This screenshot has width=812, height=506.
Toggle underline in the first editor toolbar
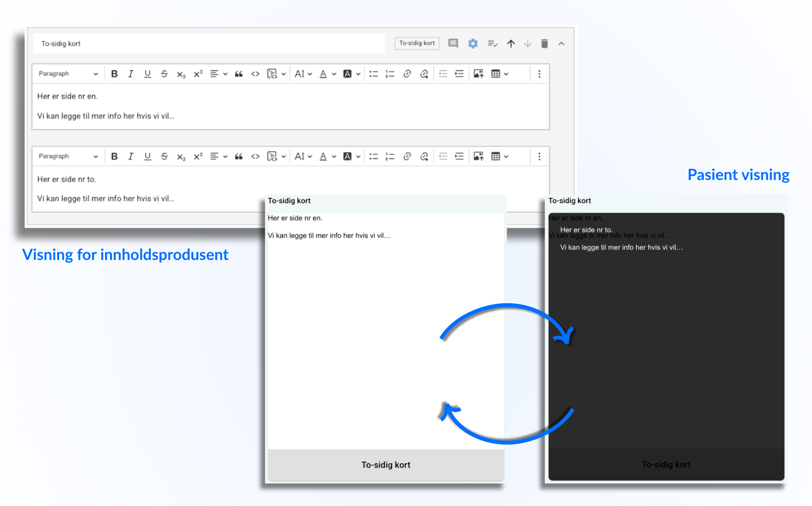[x=147, y=74]
